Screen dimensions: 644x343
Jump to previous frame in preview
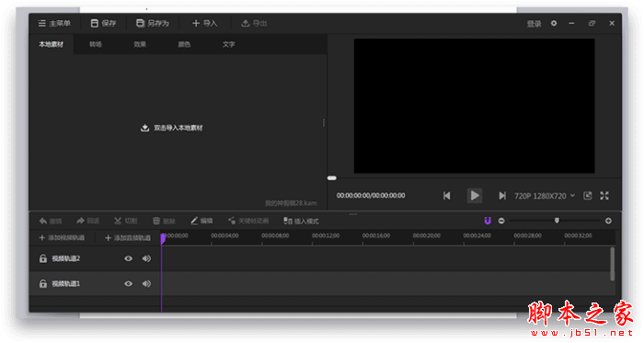(447, 196)
